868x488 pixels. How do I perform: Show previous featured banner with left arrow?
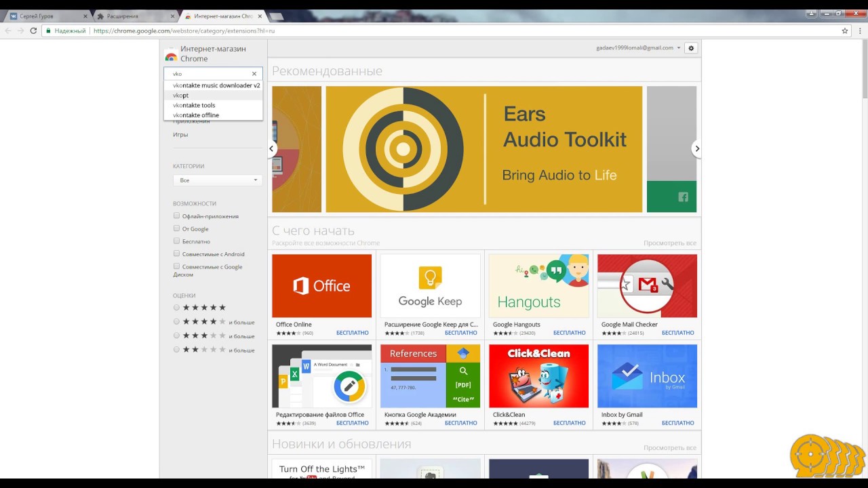coord(271,148)
